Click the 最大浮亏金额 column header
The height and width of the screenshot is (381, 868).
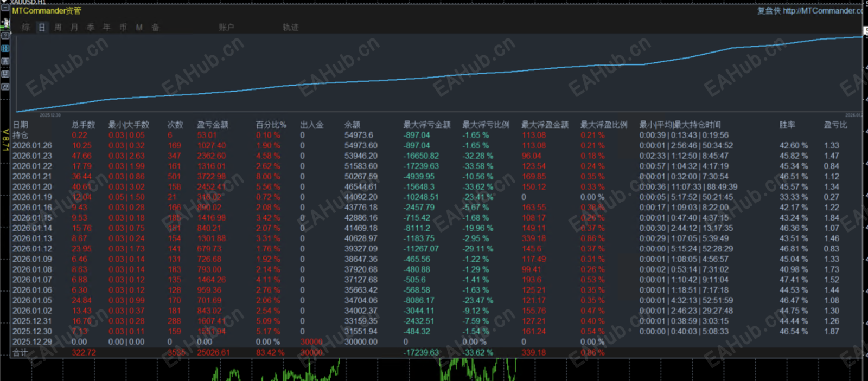point(427,125)
